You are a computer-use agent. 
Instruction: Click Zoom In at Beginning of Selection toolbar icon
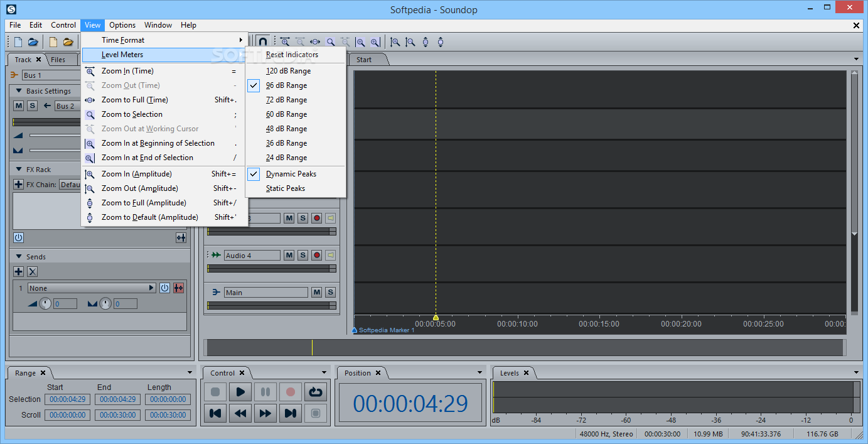pos(360,42)
